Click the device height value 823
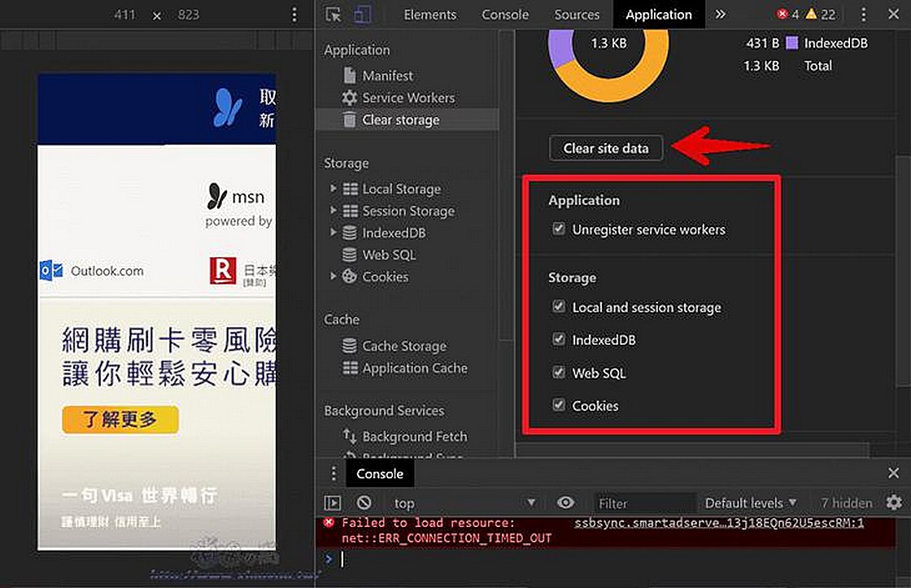 188,15
